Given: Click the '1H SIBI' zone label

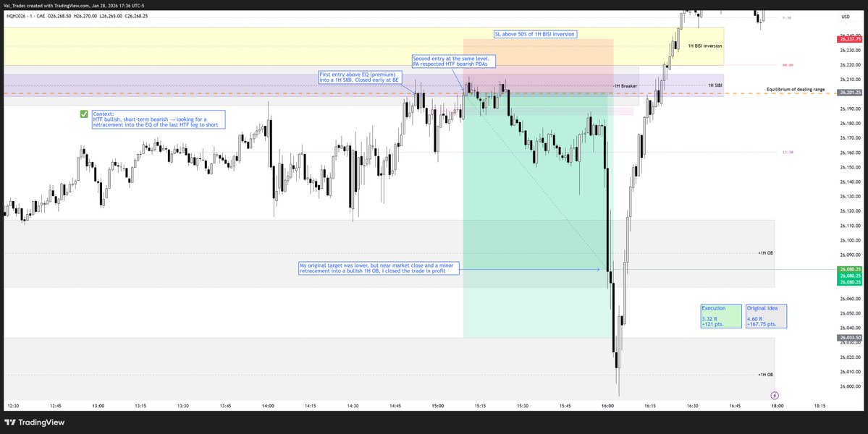Looking at the screenshot, I should (x=715, y=85).
